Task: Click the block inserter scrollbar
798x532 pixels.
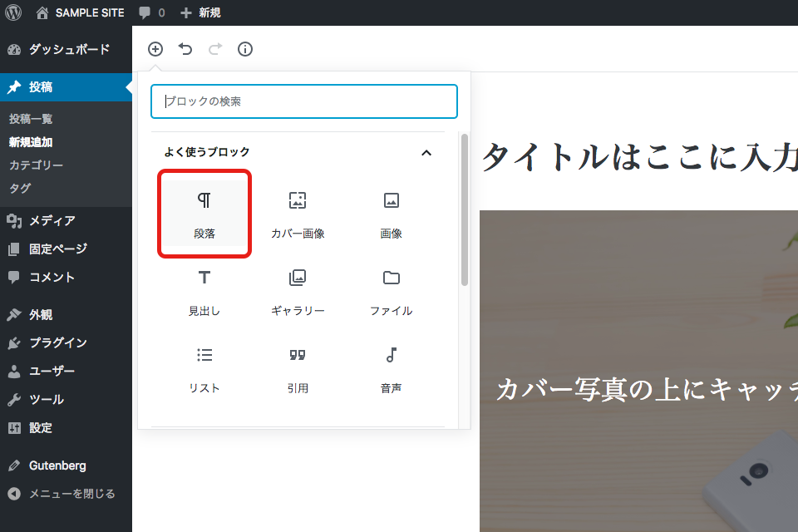Action: coord(464,209)
